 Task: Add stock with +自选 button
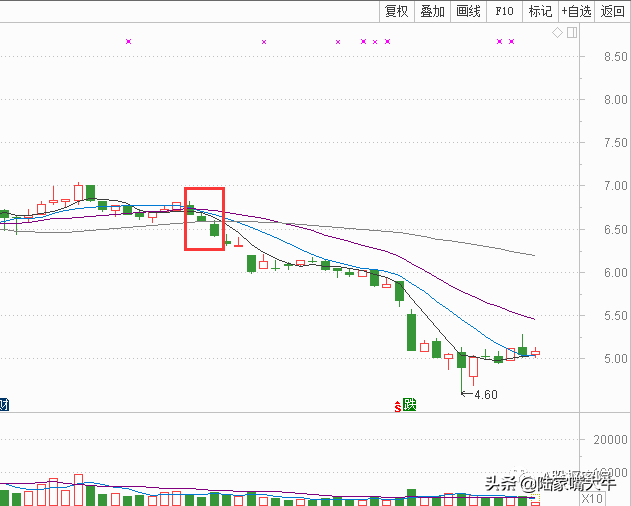[576, 11]
